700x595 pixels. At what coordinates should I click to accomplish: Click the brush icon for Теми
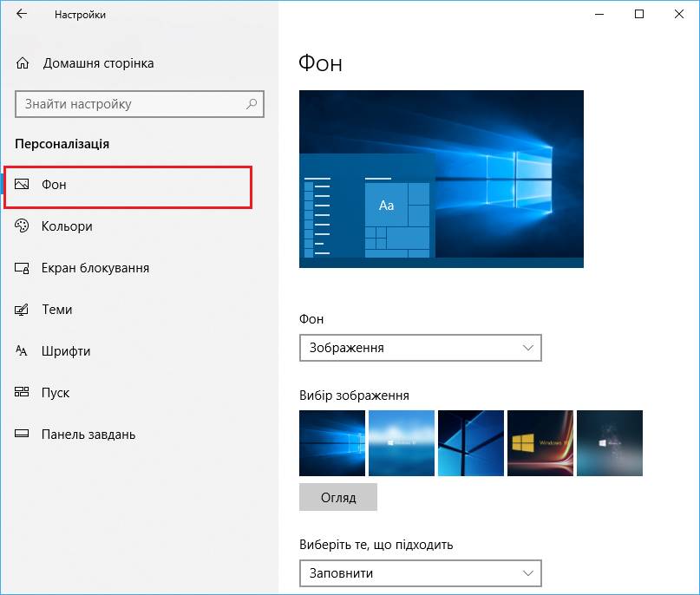point(22,310)
